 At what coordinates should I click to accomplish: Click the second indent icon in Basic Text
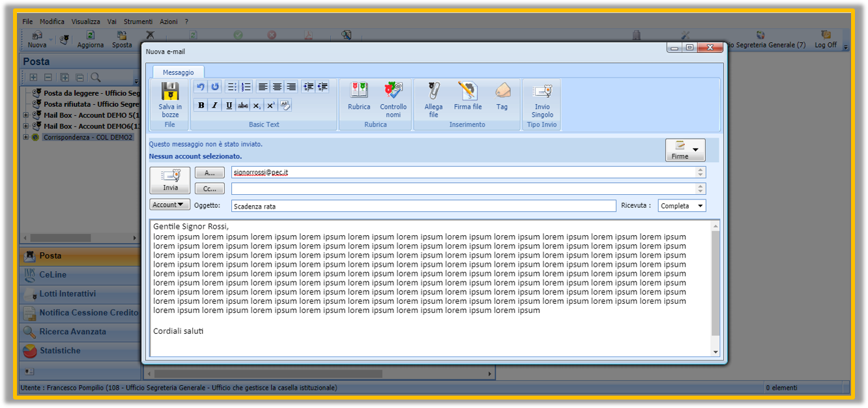pos(323,87)
